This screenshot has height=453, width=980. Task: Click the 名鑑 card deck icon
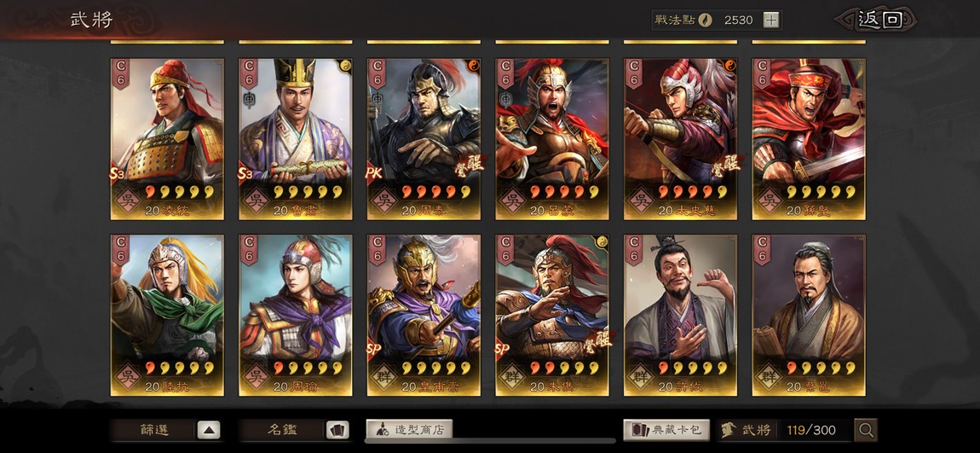pos(337,430)
